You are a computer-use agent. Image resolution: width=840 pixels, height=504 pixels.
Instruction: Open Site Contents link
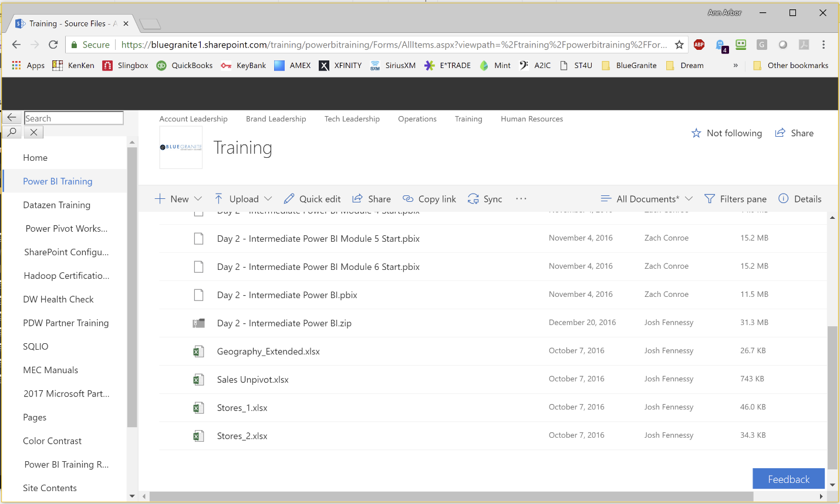50,488
